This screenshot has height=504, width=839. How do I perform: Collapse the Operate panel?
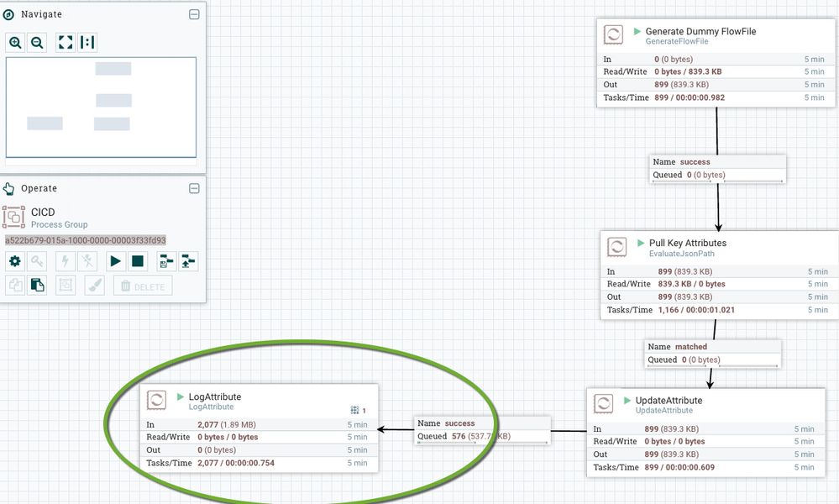click(194, 188)
